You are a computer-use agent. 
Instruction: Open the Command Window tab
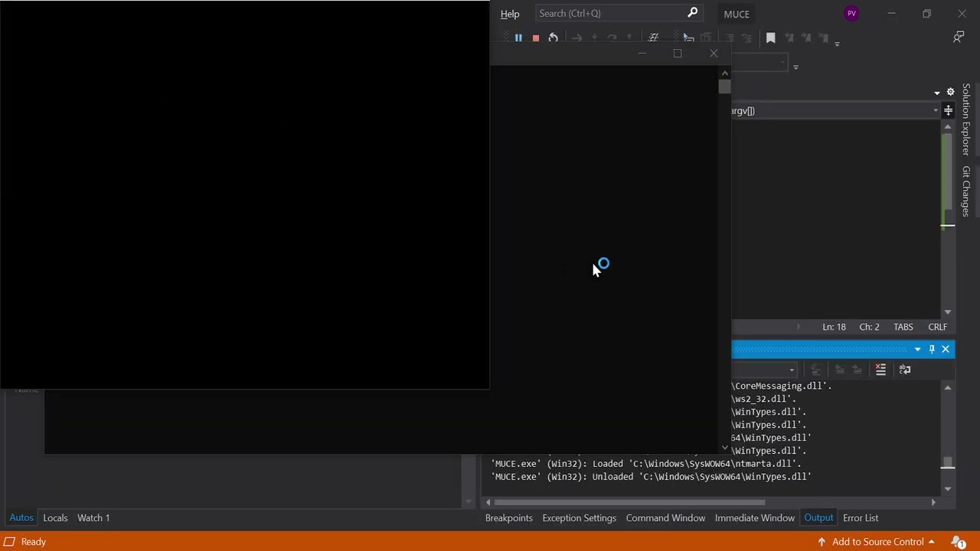(665, 518)
